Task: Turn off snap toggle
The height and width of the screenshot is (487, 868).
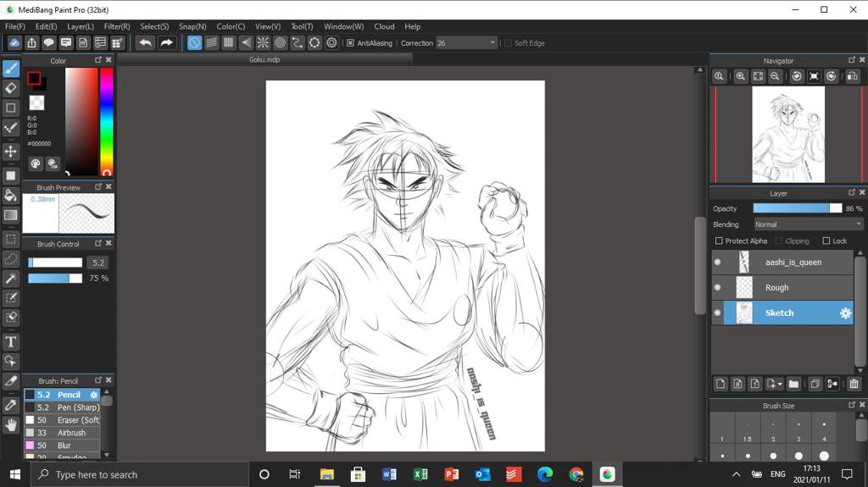Action: click(x=194, y=42)
